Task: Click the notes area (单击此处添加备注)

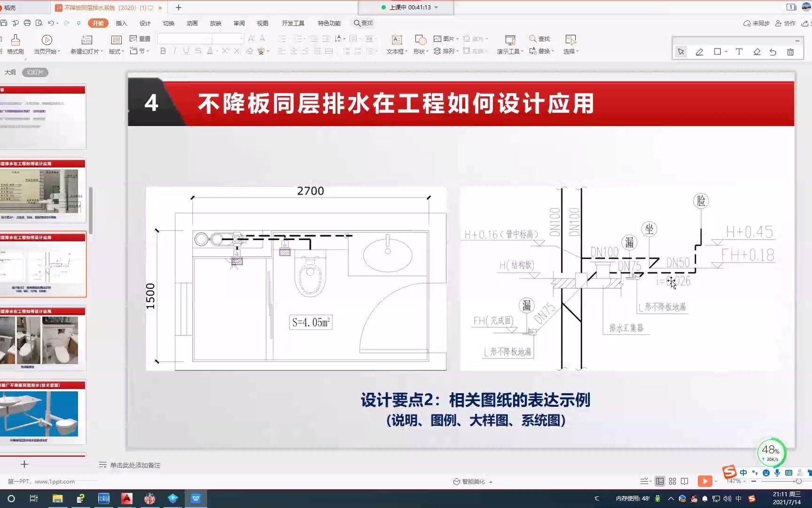Action: (x=135, y=465)
